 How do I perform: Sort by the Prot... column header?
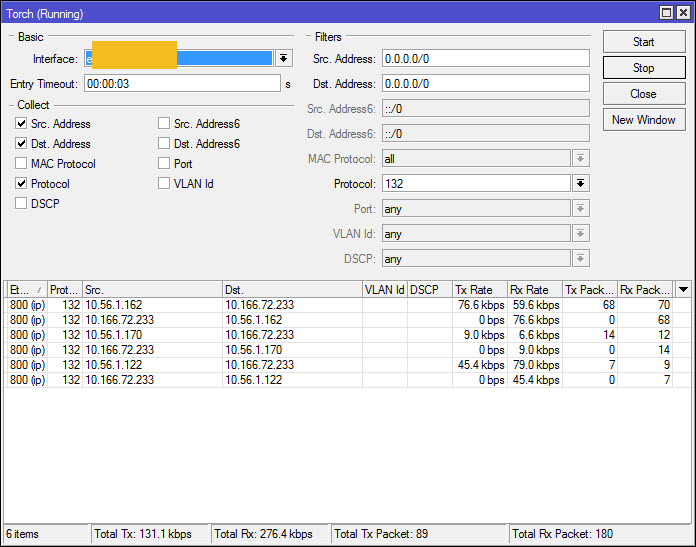click(65, 290)
